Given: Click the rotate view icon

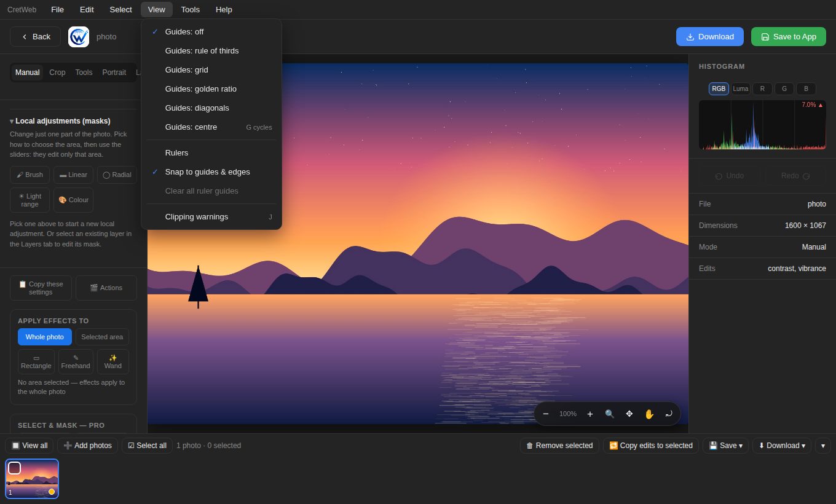Looking at the screenshot, I should [x=668, y=414].
